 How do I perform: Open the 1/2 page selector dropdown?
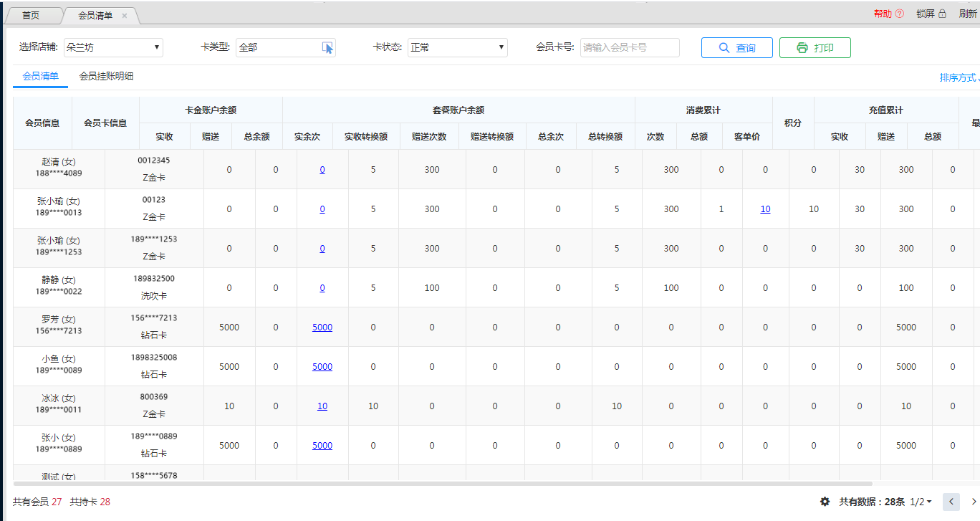coord(921,502)
